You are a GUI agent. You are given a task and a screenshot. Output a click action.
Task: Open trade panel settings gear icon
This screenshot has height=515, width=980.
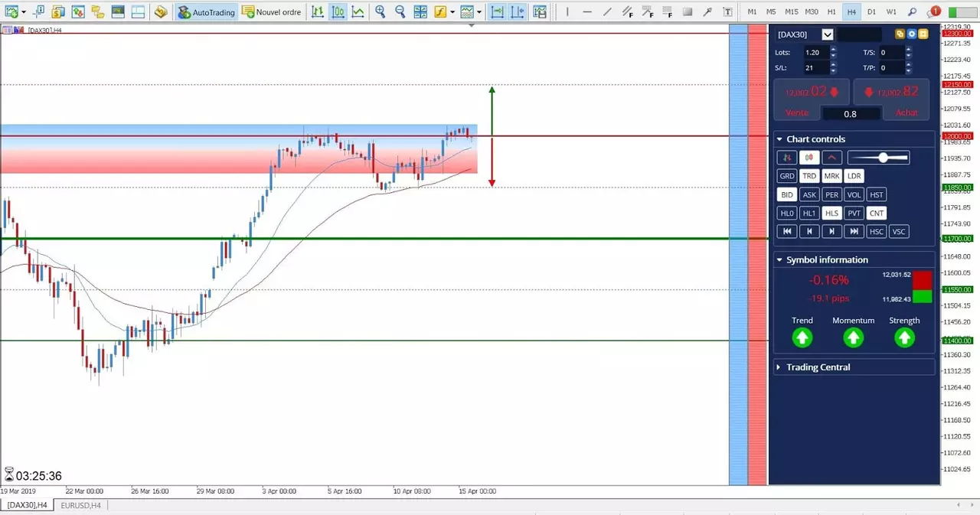pos(912,34)
